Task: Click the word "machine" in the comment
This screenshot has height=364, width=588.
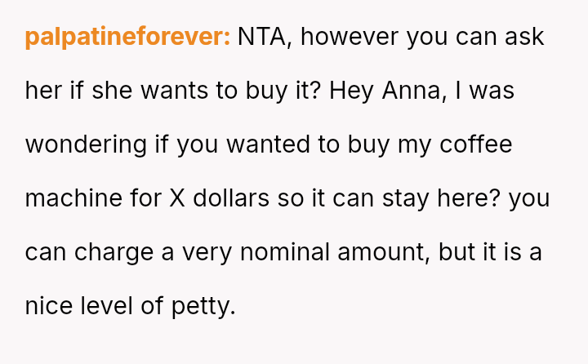Action: 73,198
